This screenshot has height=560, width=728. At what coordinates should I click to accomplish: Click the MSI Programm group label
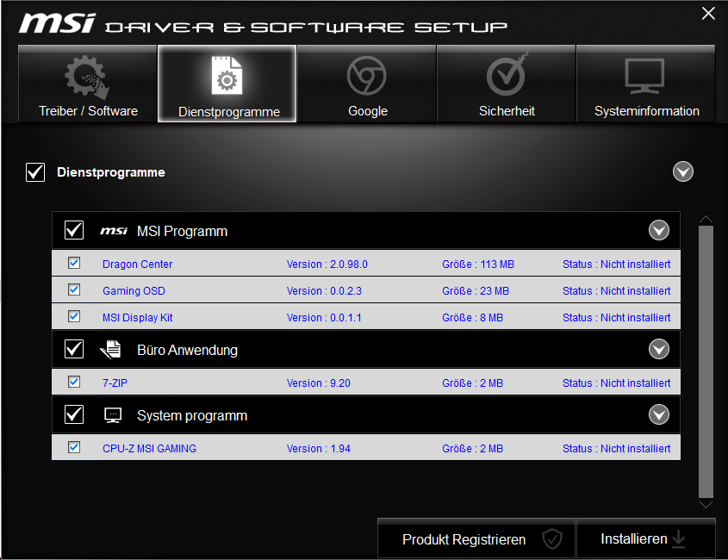(x=182, y=231)
